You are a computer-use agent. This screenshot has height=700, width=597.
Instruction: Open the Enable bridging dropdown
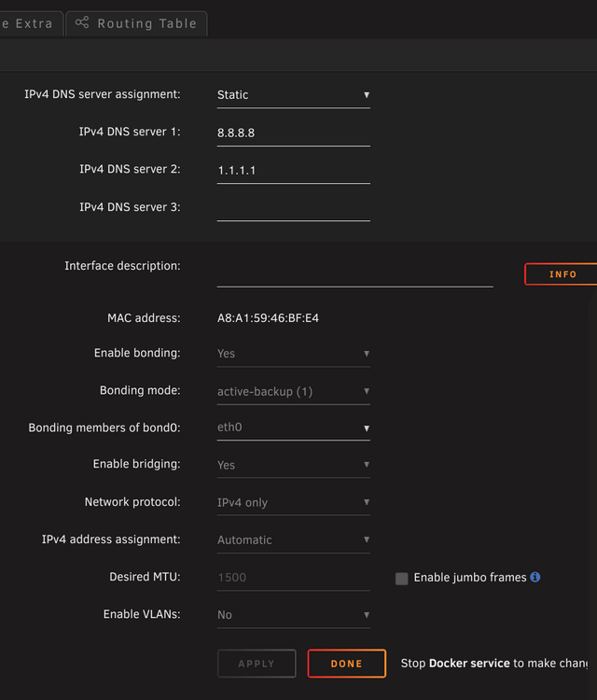pyautogui.click(x=293, y=465)
